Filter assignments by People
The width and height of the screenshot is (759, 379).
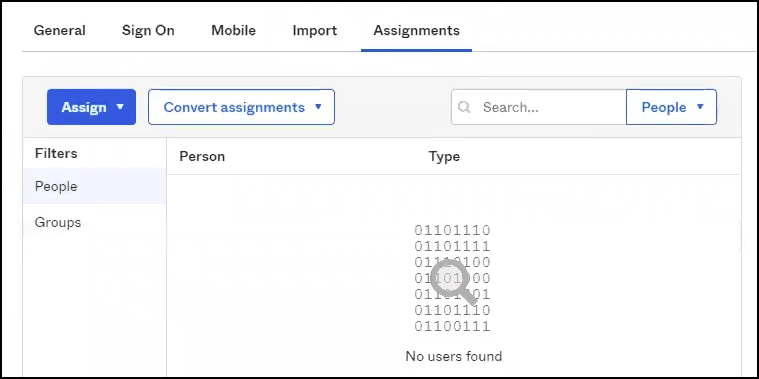click(x=94, y=186)
